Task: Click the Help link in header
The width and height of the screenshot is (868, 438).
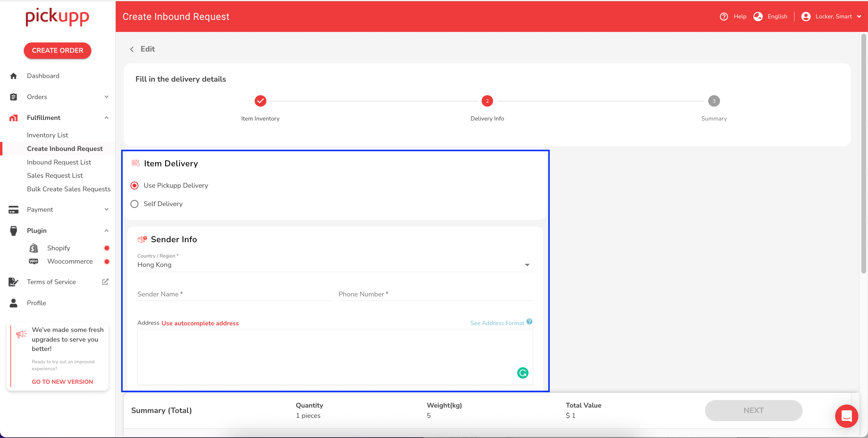Action: 740,17
